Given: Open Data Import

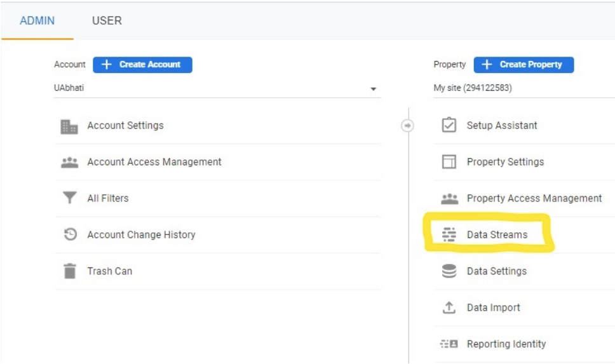Looking at the screenshot, I should pos(494,307).
